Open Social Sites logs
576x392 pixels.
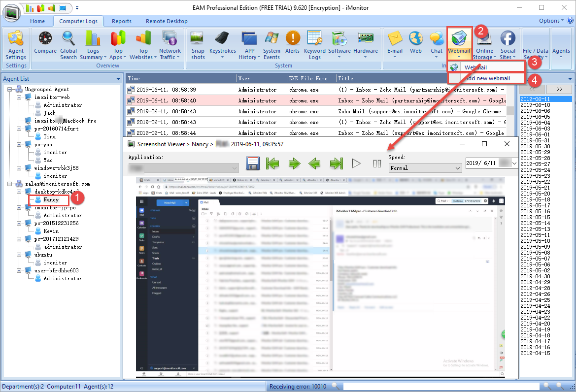click(x=508, y=45)
